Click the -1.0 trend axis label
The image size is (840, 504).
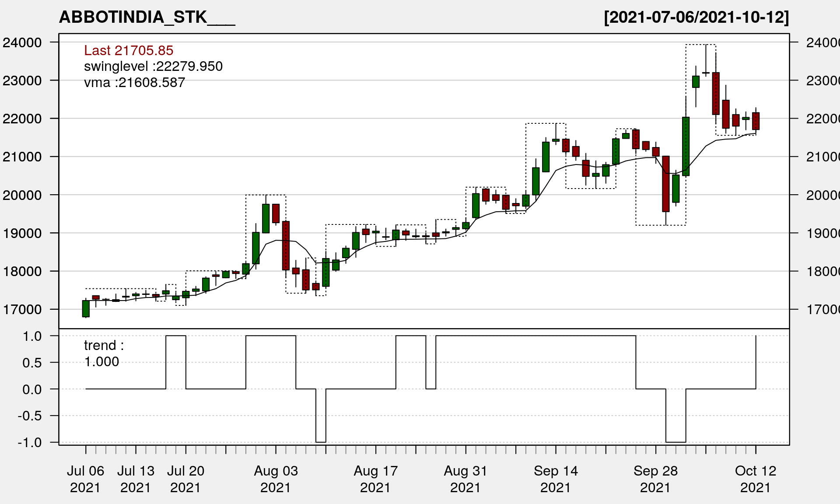(x=30, y=442)
